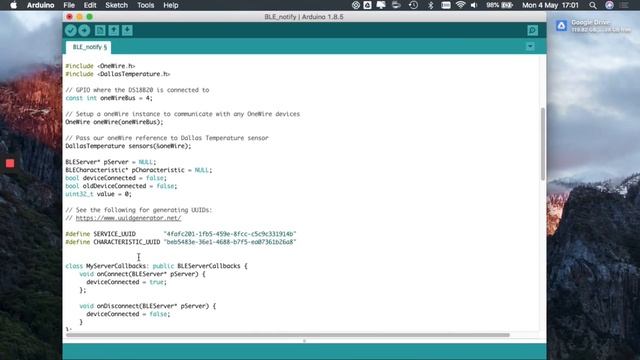Open the File menu
The height and width of the screenshot is (360, 640).
coord(69,5)
